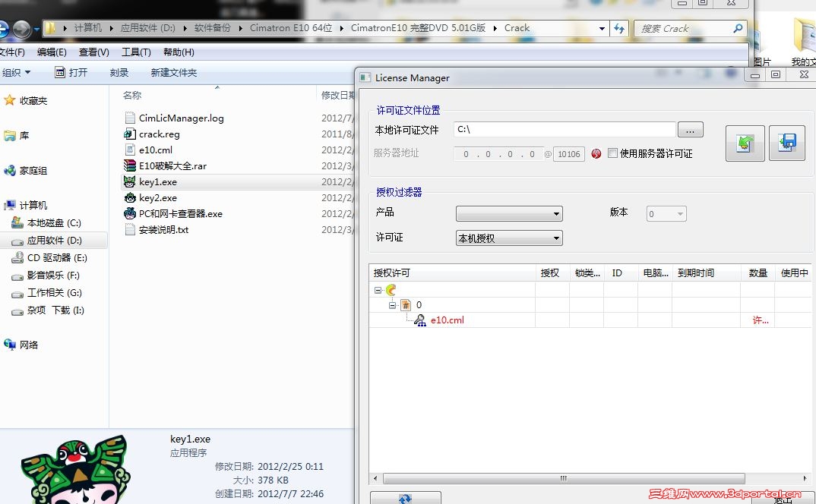The height and width of the screenshot is (504, 816).
Task: Click the 库 libraries icon in sidebar
Action: tap(9, 136)
